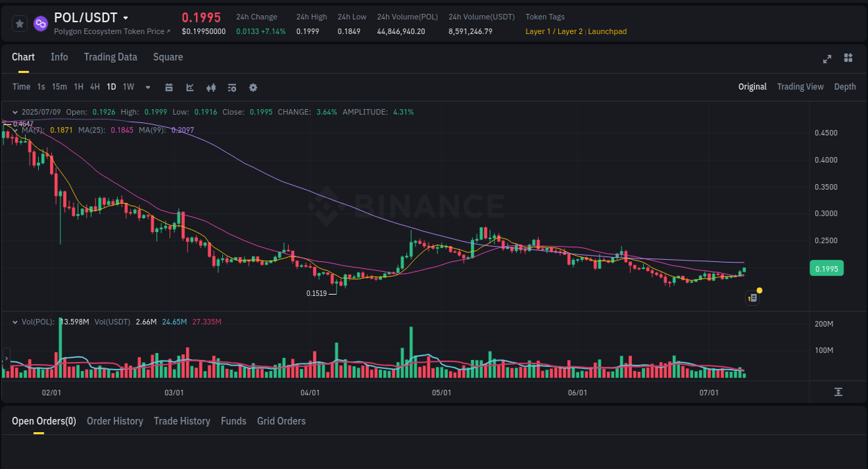Viewport: 868px width, 469px height.
Task: Select the 1W timeframe
Action: coord(128,87)
